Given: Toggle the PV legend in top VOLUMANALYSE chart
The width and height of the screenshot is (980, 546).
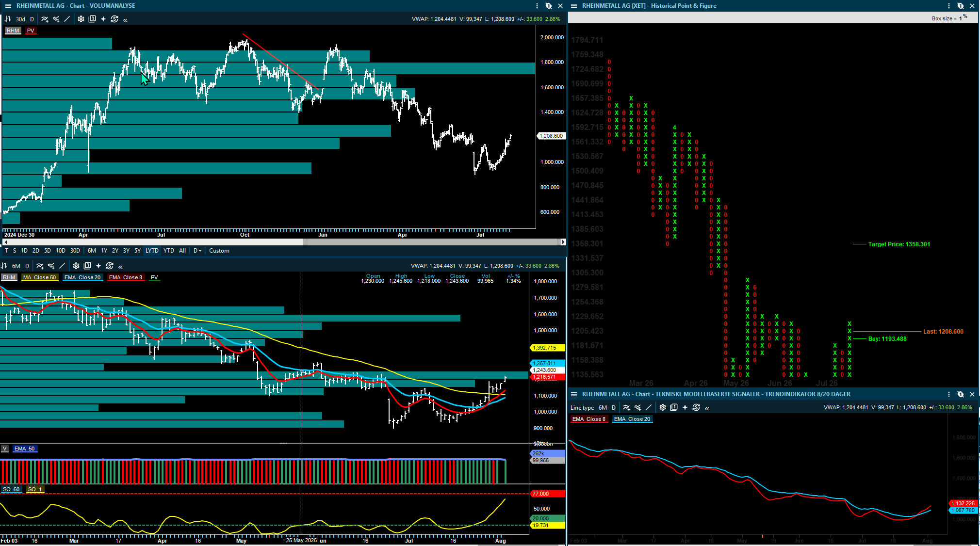Looking at the screenshot, I should [x=31, y=31].
